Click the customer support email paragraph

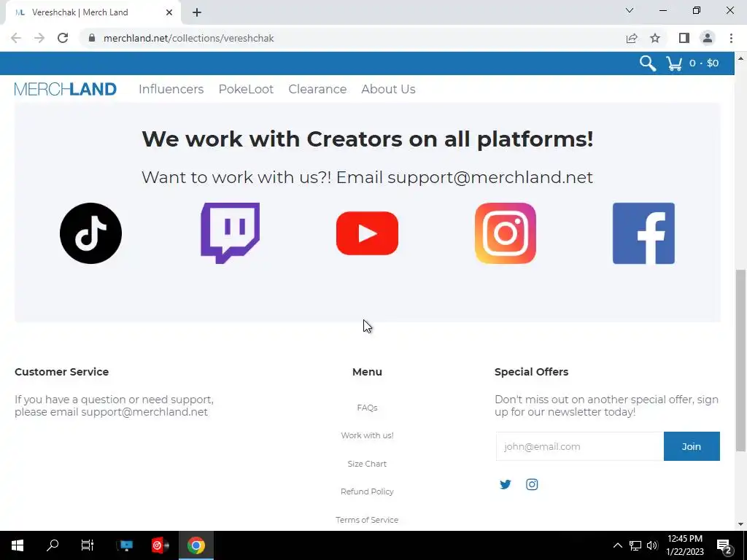pos(115,405)
